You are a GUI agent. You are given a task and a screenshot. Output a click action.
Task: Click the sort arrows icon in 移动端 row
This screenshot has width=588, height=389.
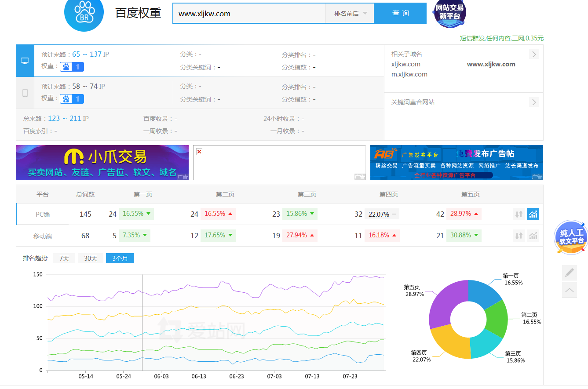point(519,236)
